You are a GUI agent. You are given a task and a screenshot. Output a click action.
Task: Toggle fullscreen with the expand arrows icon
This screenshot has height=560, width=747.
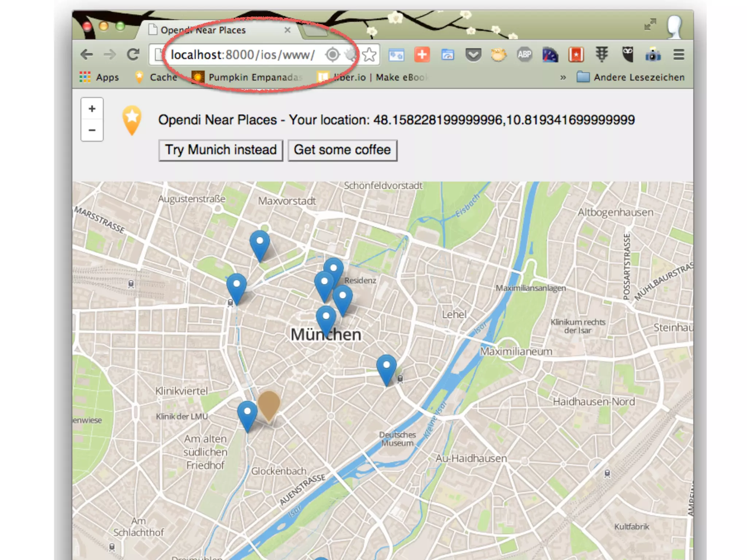650,25
